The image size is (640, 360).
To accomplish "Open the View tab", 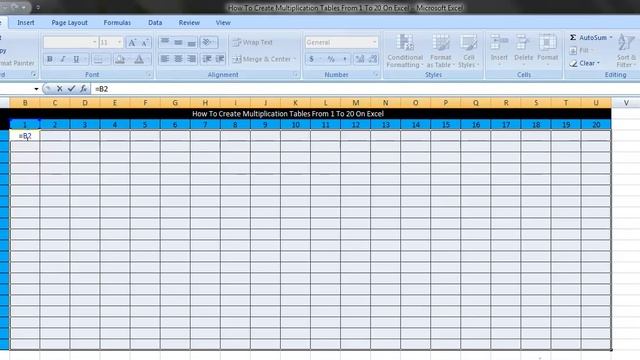I will click(x=223, y=23).
